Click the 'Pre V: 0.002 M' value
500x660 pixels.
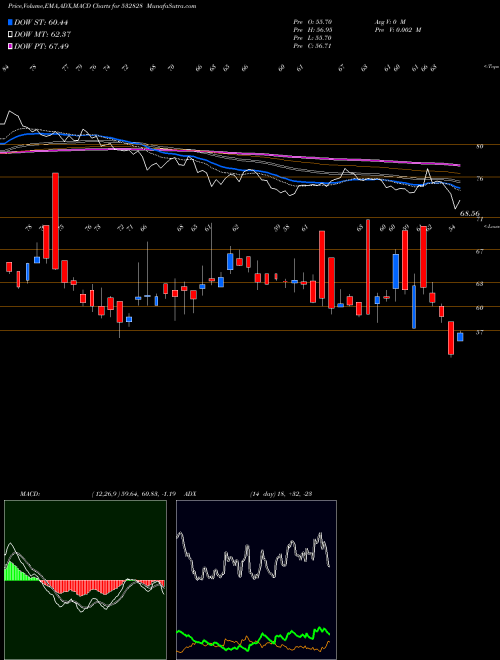397,30
